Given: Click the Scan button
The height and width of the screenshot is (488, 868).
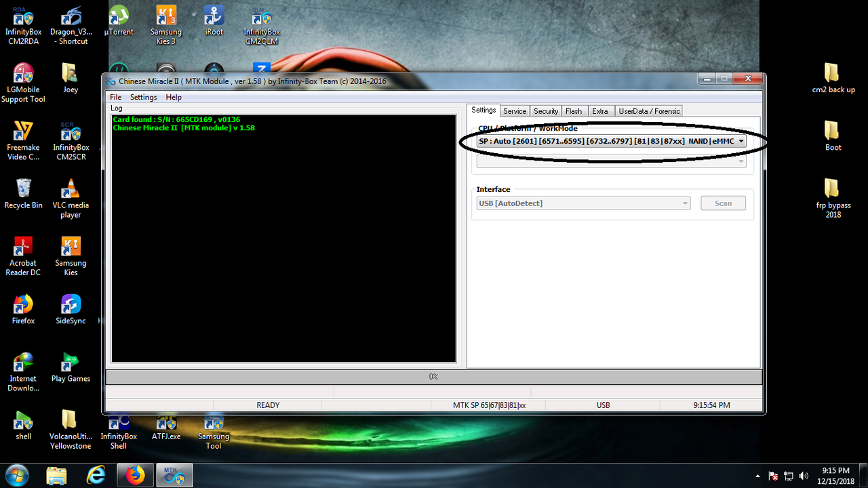Looking at the screenshot, I should pyautogui.click(x=723, y=203).
